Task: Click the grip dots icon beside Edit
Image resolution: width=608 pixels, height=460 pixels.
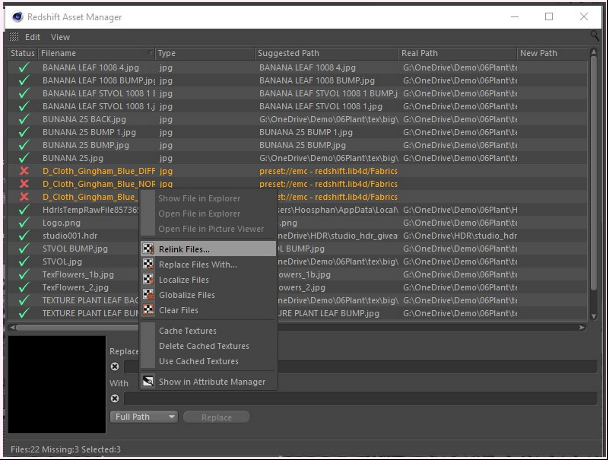Action: coord(14,37)
